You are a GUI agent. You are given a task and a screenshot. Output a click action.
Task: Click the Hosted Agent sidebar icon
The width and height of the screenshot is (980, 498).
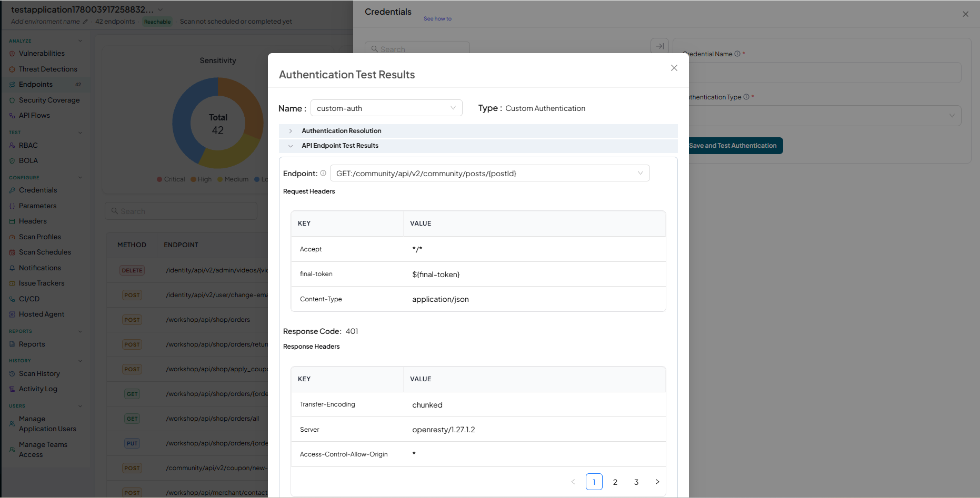12,314
